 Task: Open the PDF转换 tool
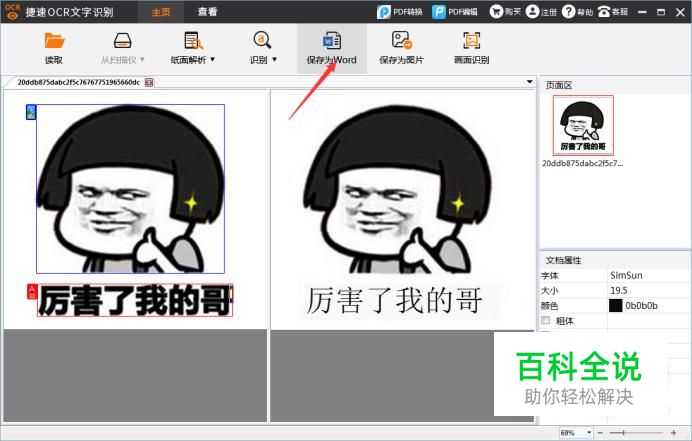pyautogui.click(x=400, y=12)
